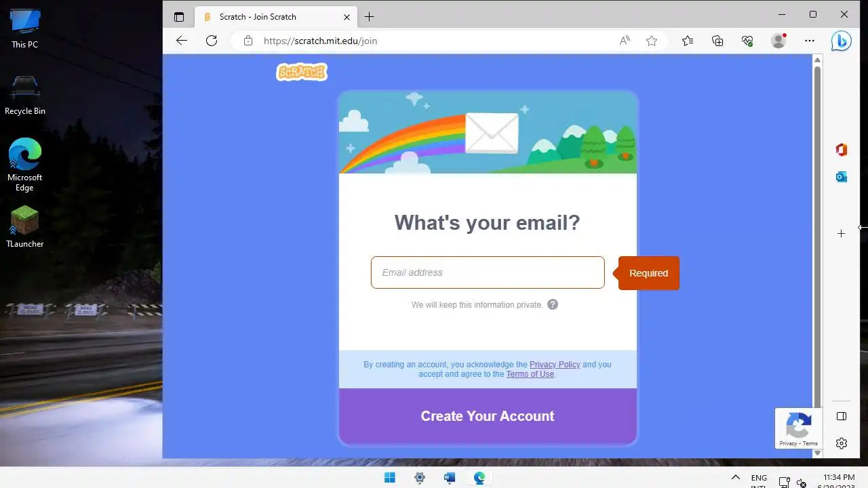Click the What's your email? heading
This screenshot has width=868, height=488.
pos(488,222)
